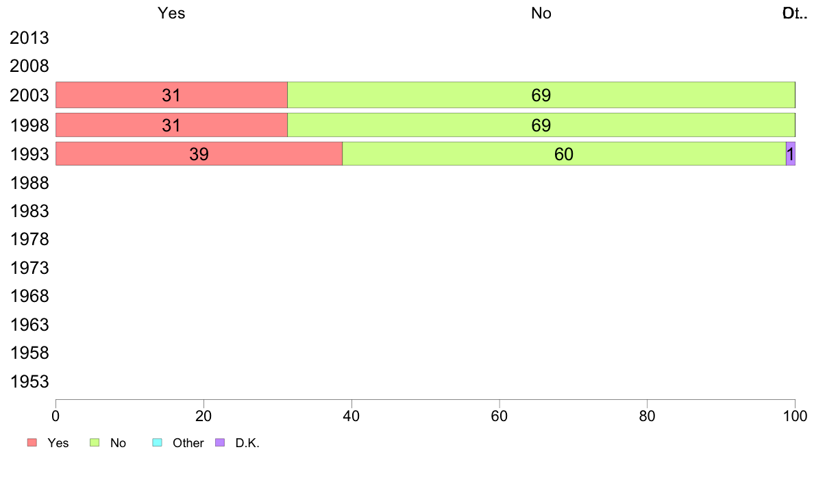Select the 1993 Yes bar showing 39
The image size is (814, 504).
[x=199, y=153]
